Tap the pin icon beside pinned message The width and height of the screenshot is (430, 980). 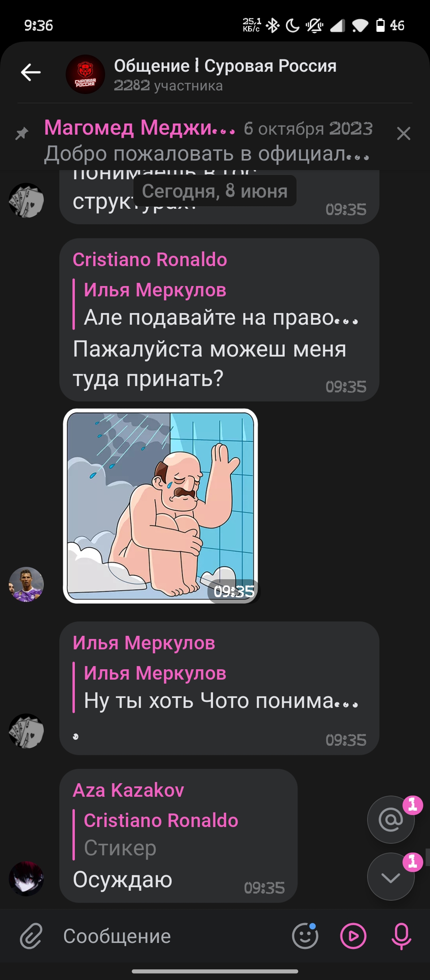pyautogui.click(x=22, y=133)
